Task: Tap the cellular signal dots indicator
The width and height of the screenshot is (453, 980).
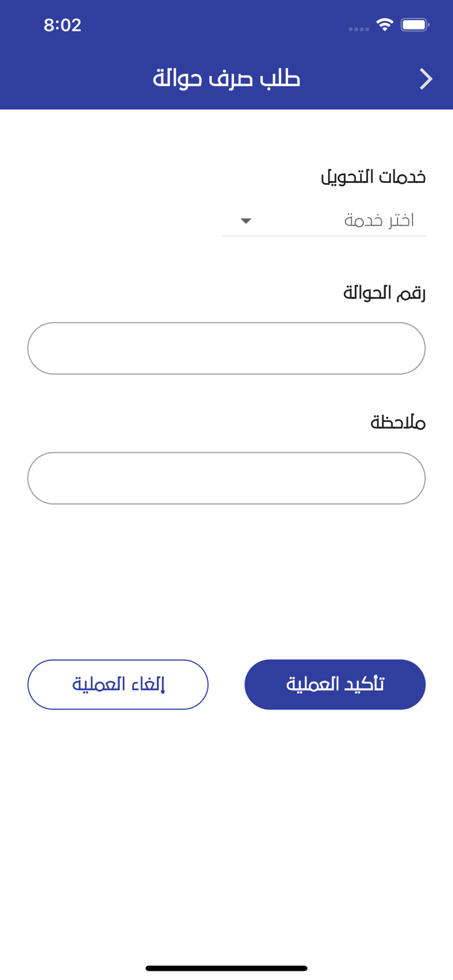Action: [x=358, y=28]
